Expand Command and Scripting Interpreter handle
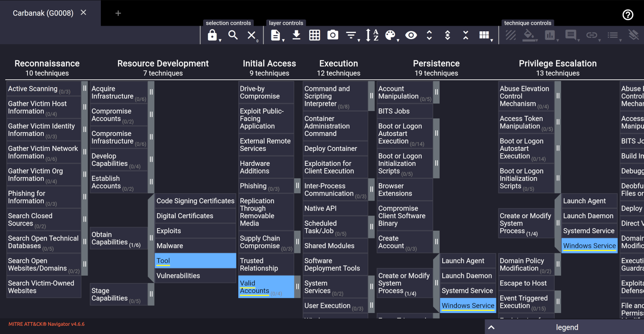Screen dimensions: 644x334 (371, 96)
